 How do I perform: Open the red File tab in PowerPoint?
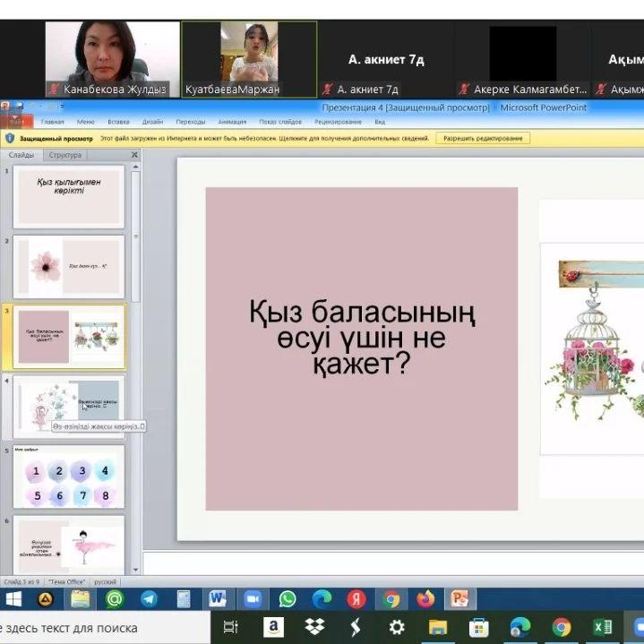click(16, 122)
